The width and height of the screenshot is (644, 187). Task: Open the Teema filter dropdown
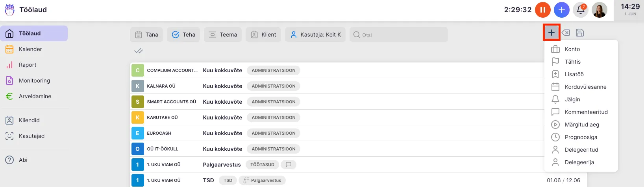pyautogui.click(x=223, y=35)
